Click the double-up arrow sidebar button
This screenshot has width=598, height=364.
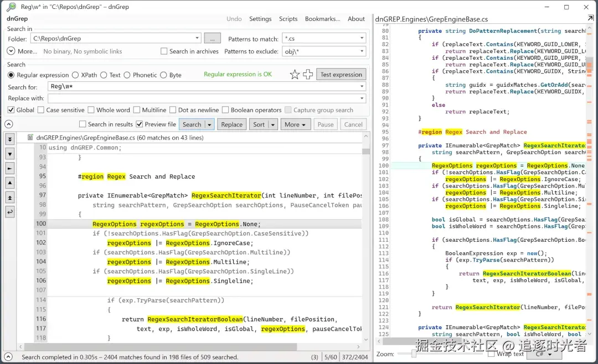10,197
